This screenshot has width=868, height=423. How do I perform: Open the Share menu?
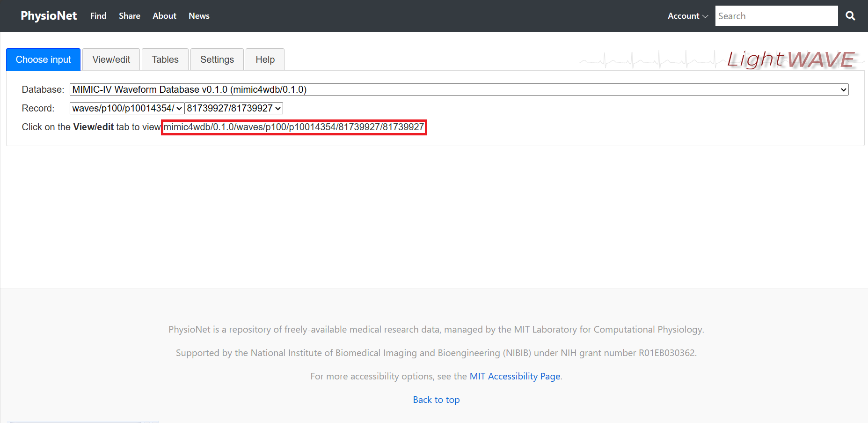pos(130,16)
